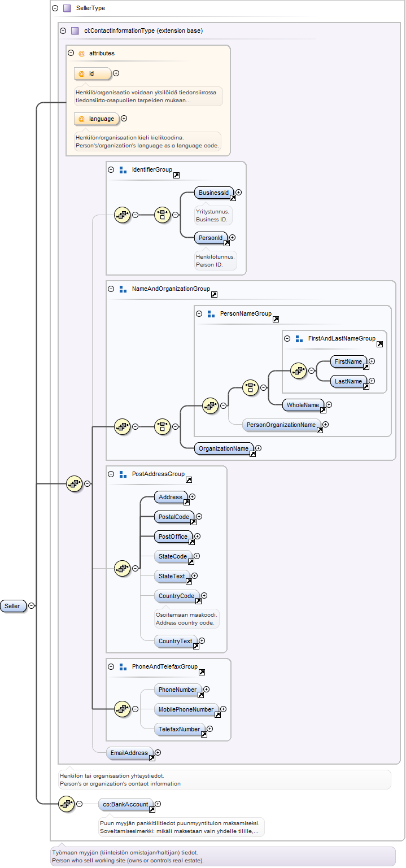Screen dimensions: 406x868
Task: Select the EmailAddress element
Action: pyautogui.click(x=130, y=753)
